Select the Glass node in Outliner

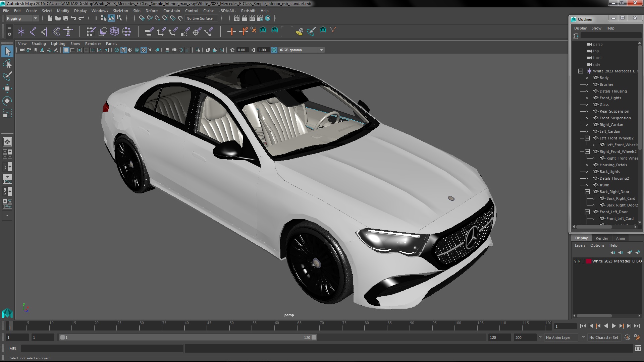[604, 105]
